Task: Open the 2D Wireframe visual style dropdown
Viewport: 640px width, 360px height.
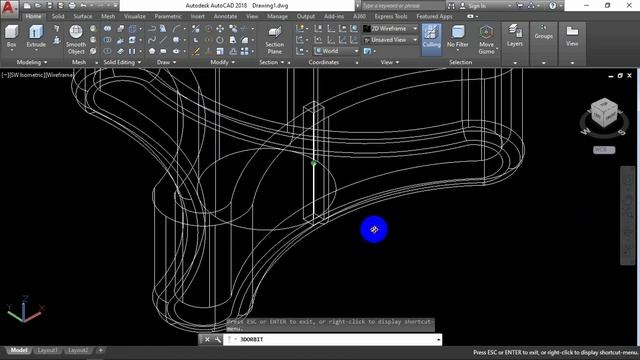Action: point(390,29)
